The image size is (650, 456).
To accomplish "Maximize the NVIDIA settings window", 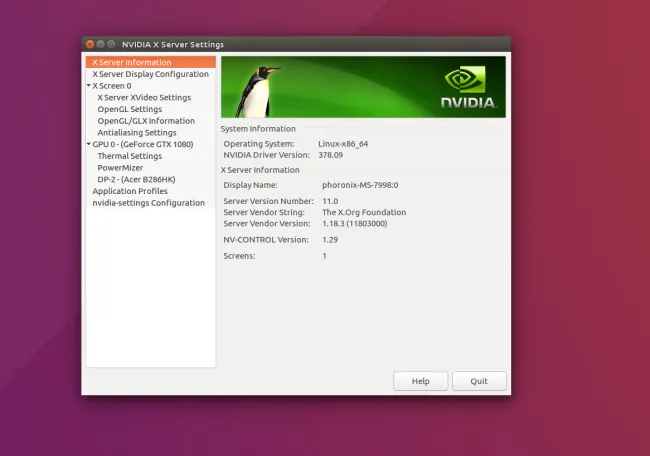I will point(111,44).
